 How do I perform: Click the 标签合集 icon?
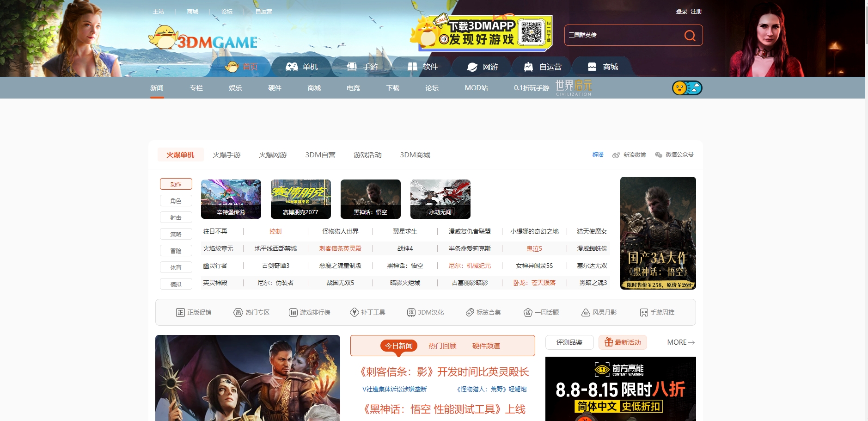pos(470,312)
